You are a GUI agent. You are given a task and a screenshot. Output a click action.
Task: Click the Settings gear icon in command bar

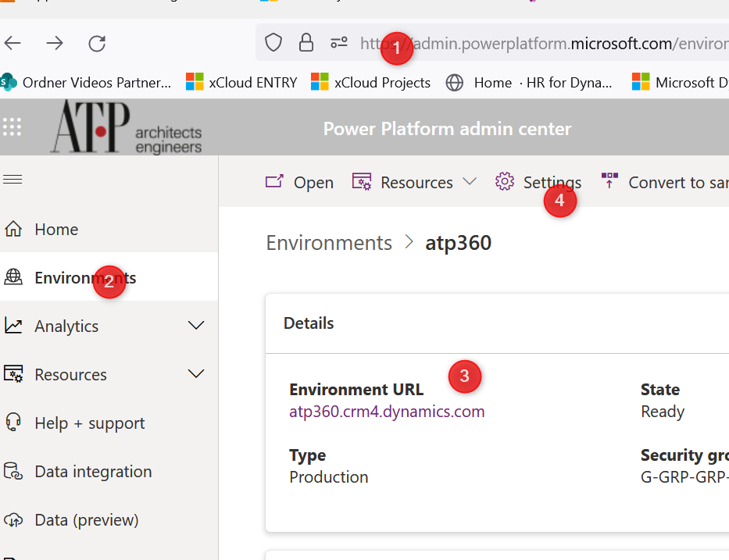(x=505, y=181)
